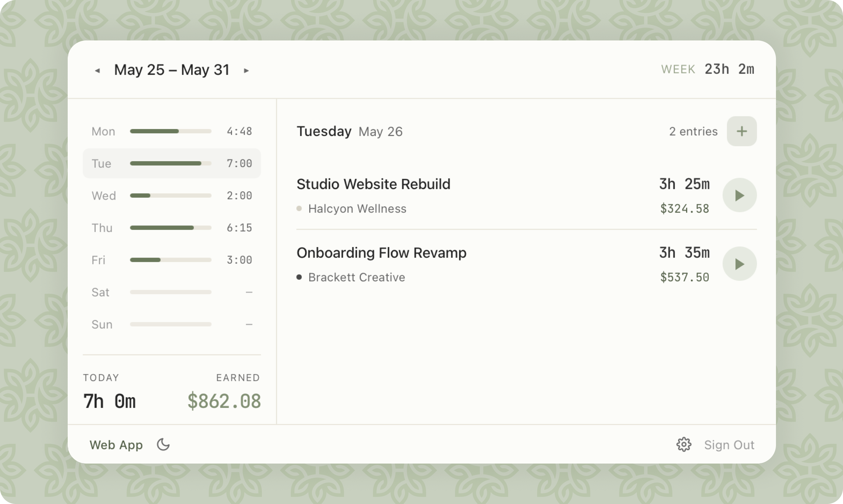Click Monday's progress bar

[171, 131]
